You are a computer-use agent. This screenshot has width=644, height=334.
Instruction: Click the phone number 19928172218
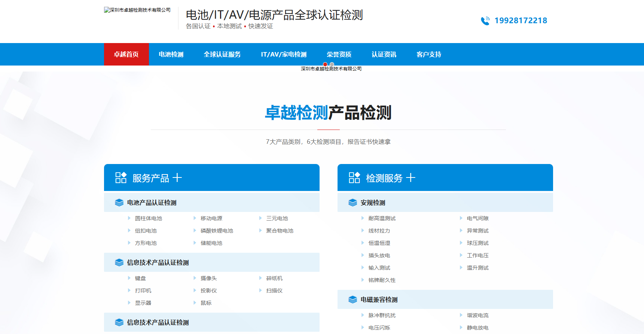click(x=521, y=21)
